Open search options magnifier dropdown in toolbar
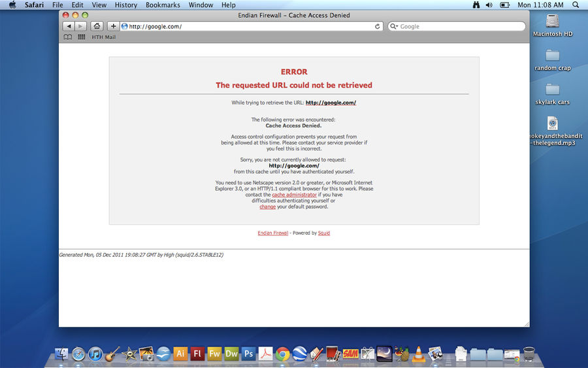This screenshot has height=368, width=588. click(394, 26)
